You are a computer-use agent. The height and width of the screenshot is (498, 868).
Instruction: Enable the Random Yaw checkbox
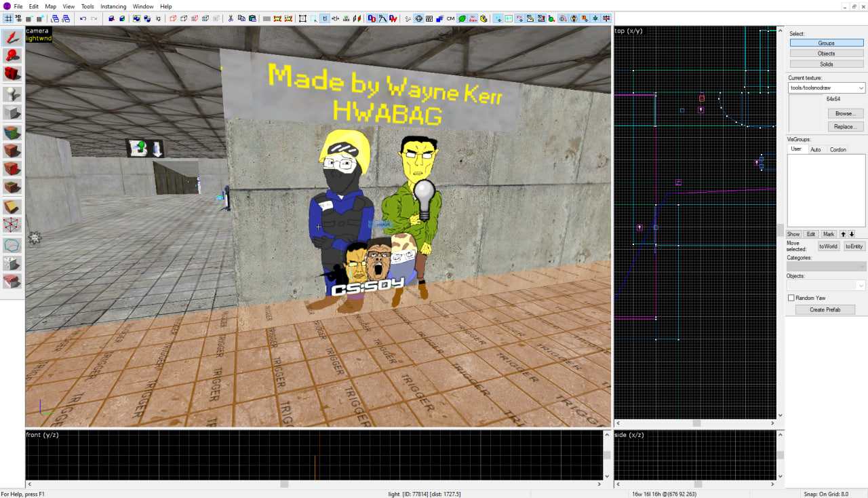click(x=791, y=298)
